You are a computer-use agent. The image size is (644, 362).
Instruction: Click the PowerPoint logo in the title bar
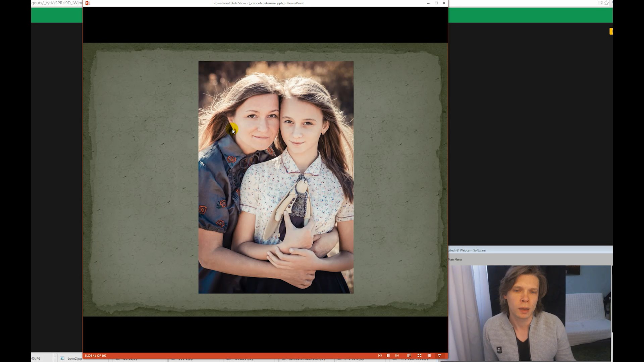coord(88,3)
